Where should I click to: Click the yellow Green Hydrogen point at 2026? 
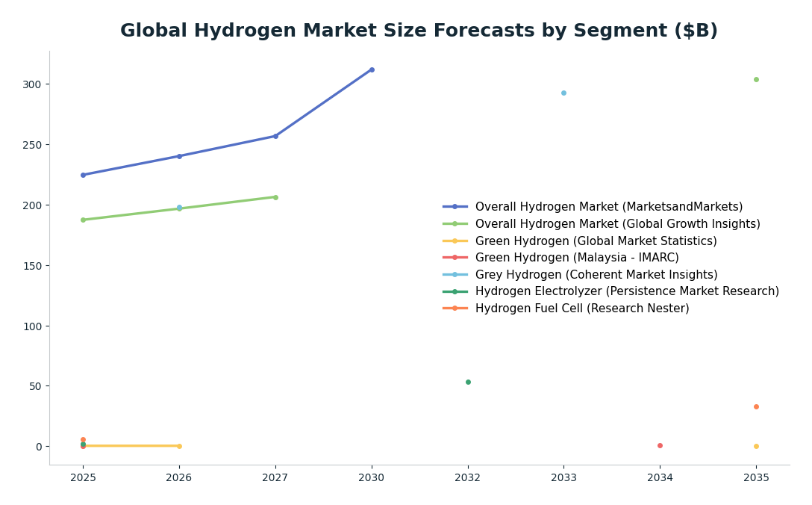click(180, 447)
